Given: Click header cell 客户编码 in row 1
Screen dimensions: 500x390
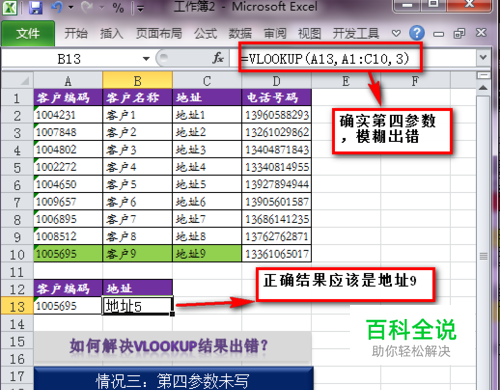Looking at the screenshot, I should tap(68, 98).
